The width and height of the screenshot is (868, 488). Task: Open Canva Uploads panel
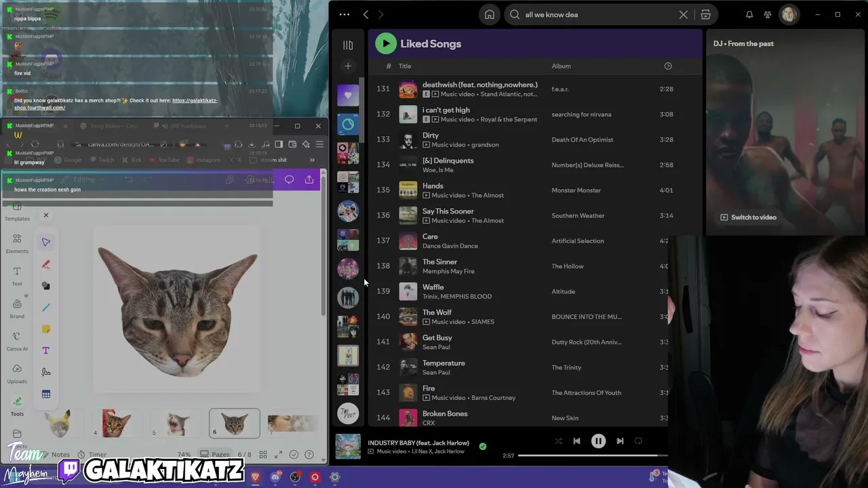tap(17, 374)
